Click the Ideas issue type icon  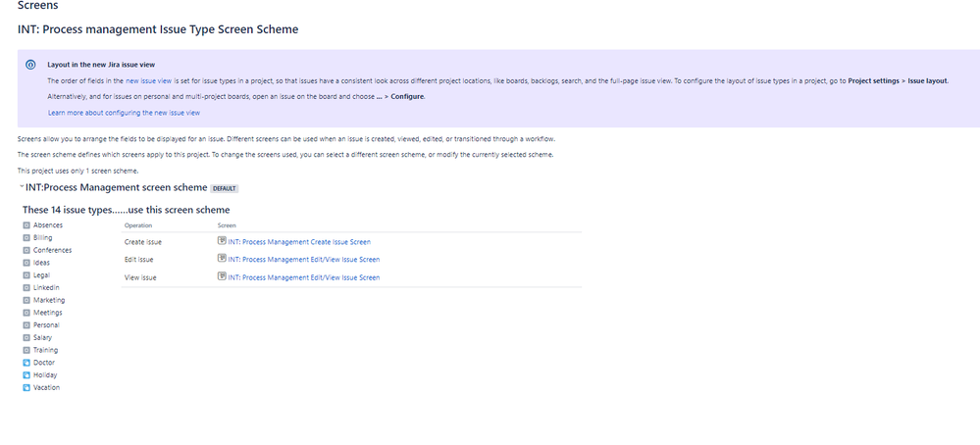[26, 263]
